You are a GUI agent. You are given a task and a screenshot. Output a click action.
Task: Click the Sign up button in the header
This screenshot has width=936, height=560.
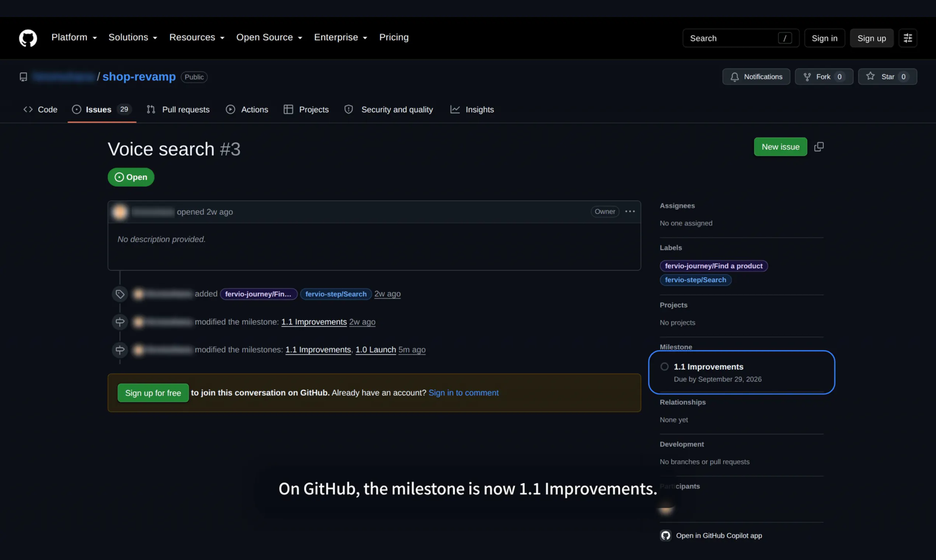pyautogui.click(x=872, y=38)
